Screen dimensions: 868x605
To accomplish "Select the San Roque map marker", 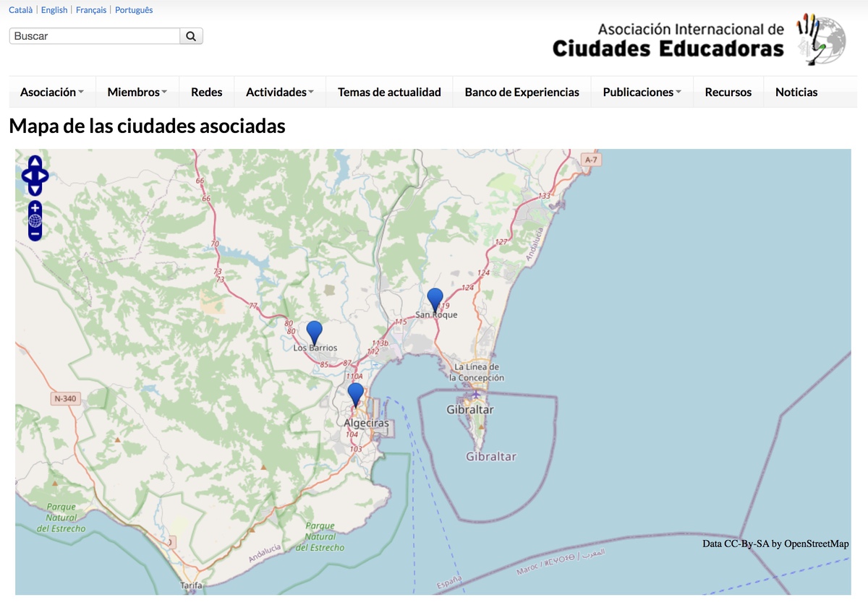I will click(x=435, y=298).
